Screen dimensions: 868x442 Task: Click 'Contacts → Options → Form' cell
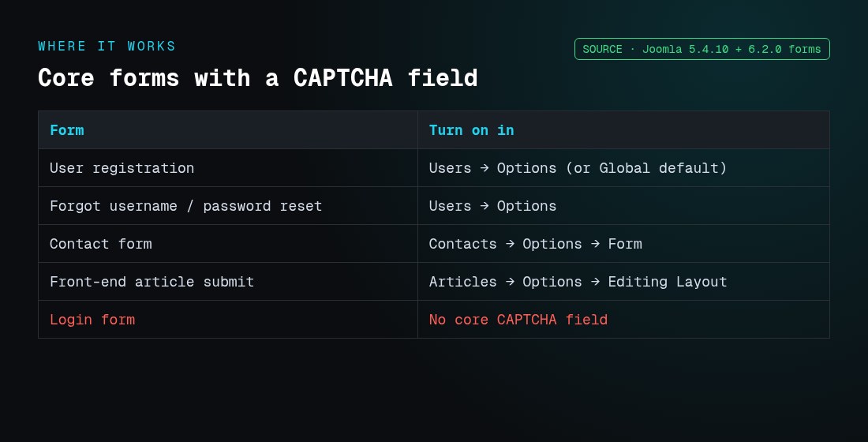623,244
